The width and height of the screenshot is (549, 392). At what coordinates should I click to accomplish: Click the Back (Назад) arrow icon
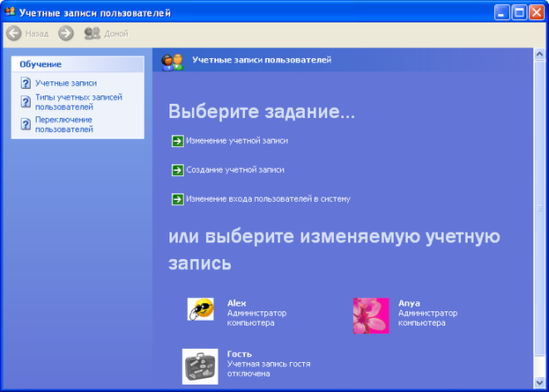pos(14,33)
